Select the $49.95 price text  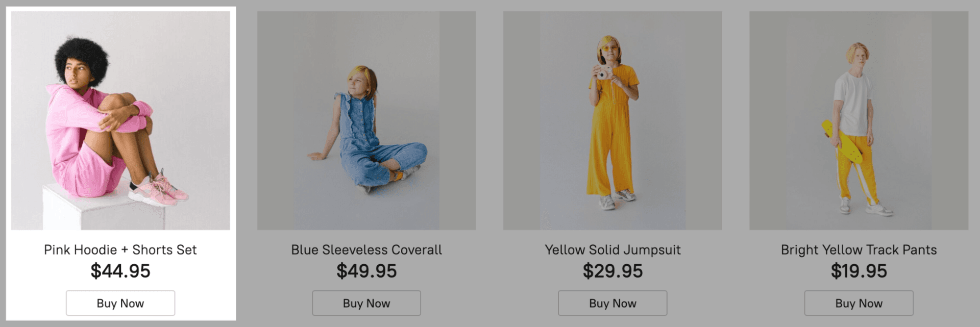coord(366,271)
